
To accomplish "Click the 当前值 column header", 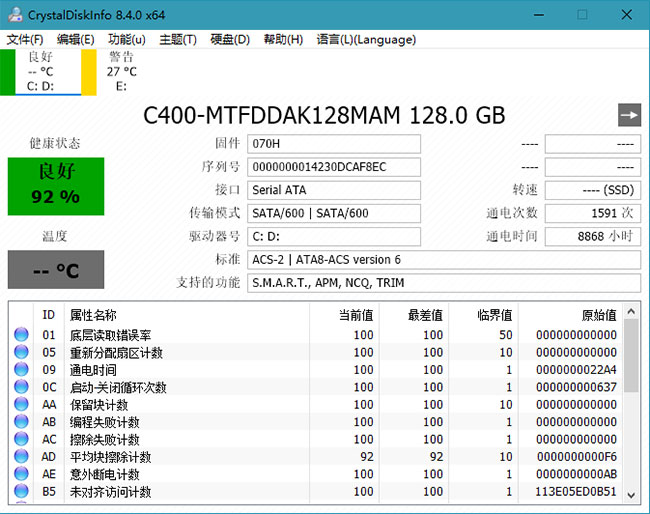I will click(344, 315).
